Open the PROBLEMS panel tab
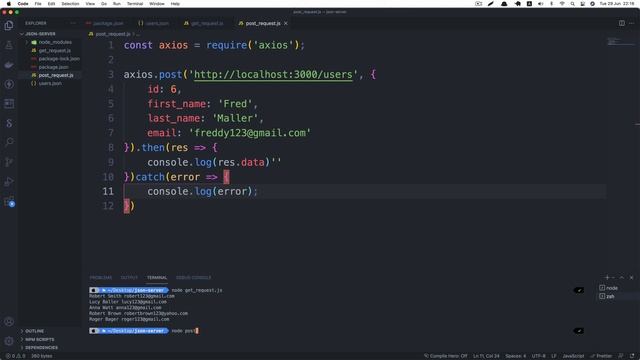Screen dimensions: 640x360 [x=100, y=278]
